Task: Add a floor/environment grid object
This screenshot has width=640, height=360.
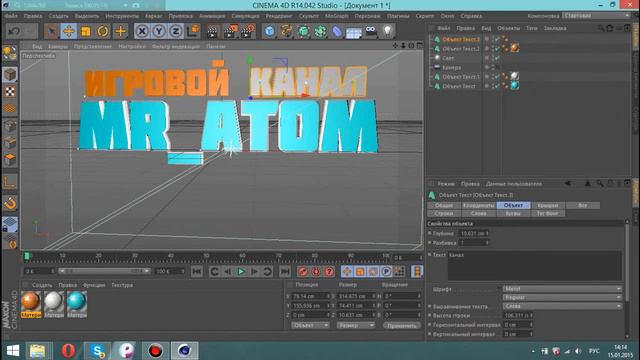Action: (x=353, y=32)
